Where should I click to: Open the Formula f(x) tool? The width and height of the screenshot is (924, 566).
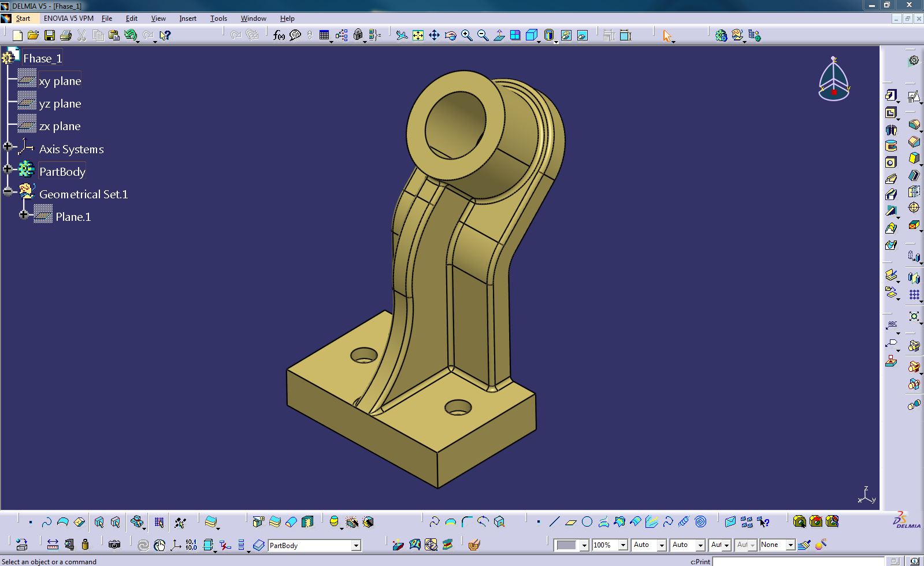pos(279,35)
